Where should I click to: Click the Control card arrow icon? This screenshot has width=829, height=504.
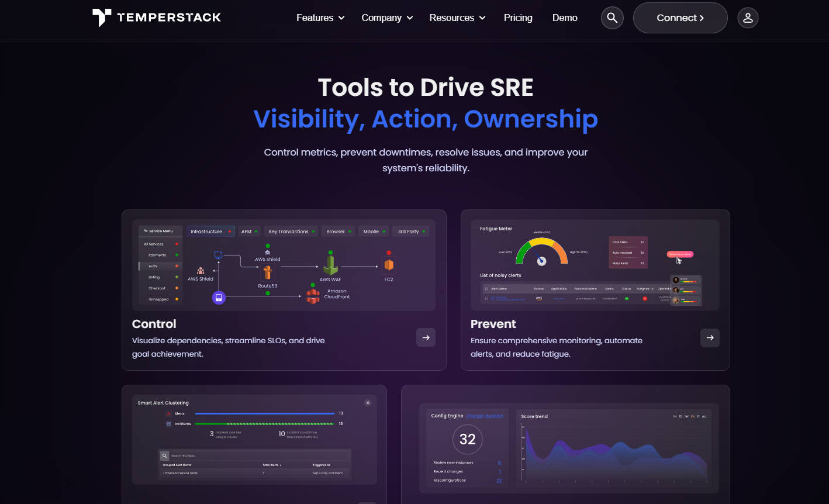pyautogui.click(x=426, y=337)
